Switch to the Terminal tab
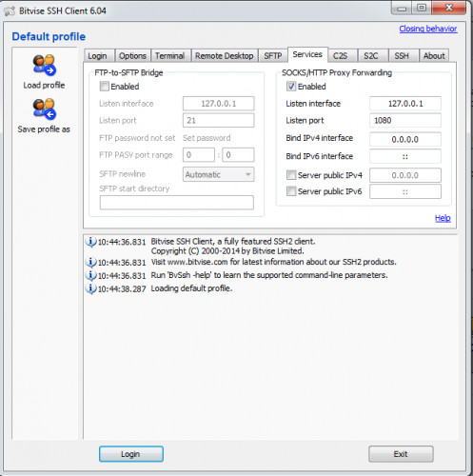 click(169, 56)
